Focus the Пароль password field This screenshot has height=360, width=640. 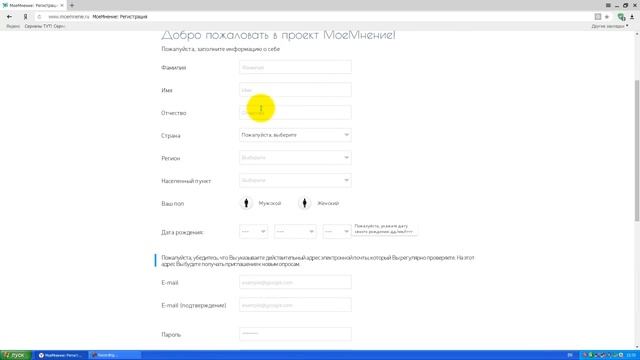(x=295, y=334)
